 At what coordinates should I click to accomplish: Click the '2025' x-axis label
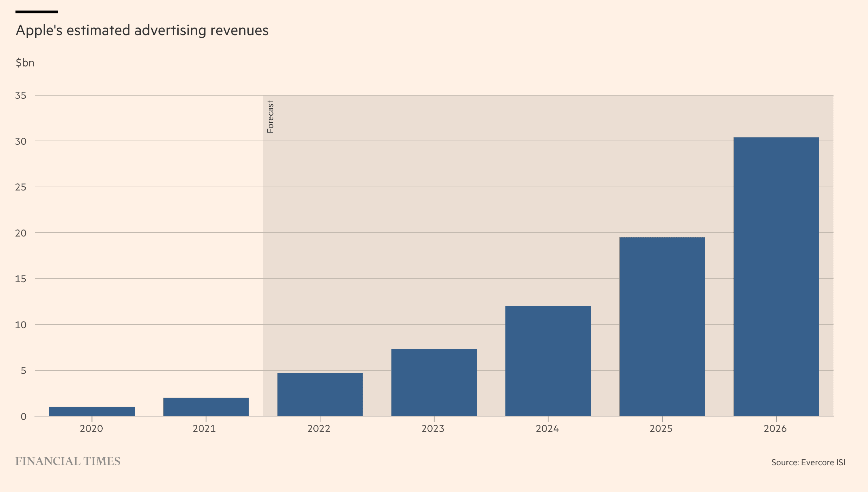[661, 429]
